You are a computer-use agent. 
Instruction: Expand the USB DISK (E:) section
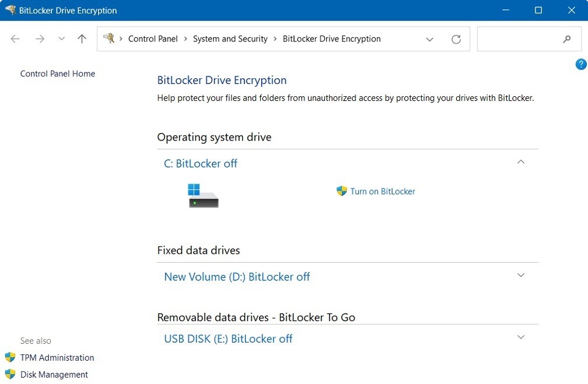click(x=520, y=337)
